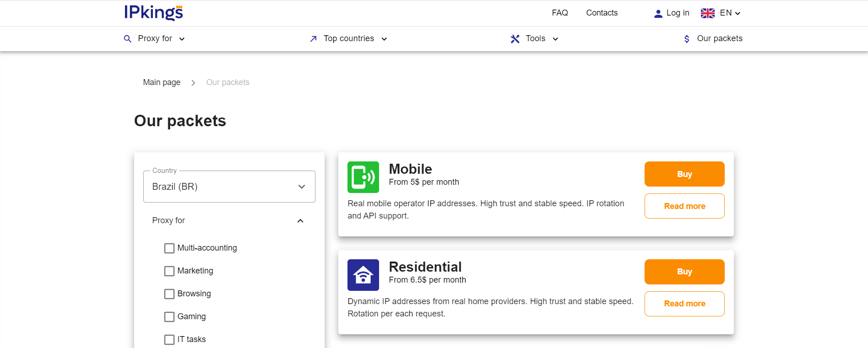Click the UK flag language icon
The width and height of the screenshot is (868, 348).
tap(708, 13)
